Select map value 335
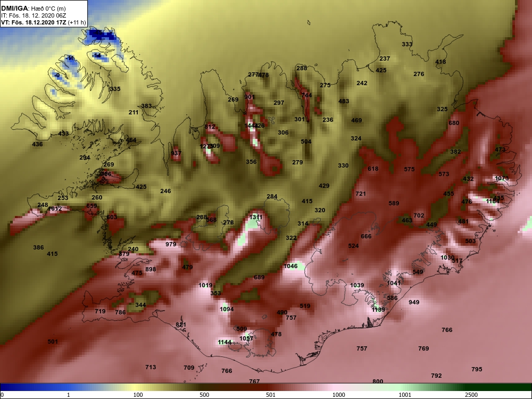532x399 pixels. pyautogui.click(x=115, y=89)
